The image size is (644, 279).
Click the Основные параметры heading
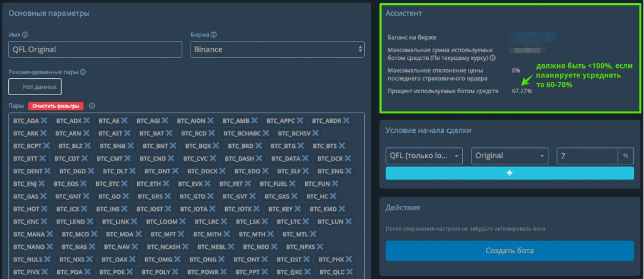tap(49, 13)
